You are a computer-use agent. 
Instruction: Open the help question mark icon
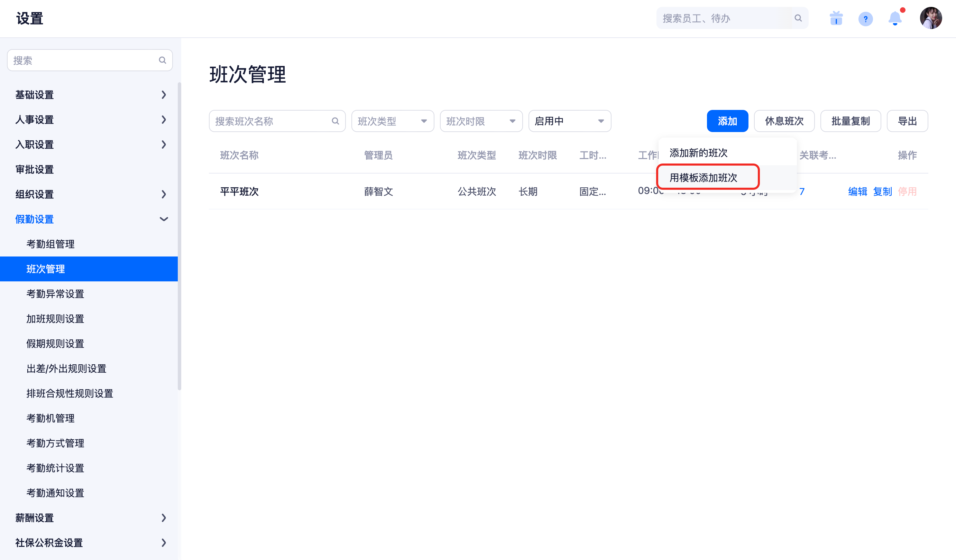coord(865,19)
